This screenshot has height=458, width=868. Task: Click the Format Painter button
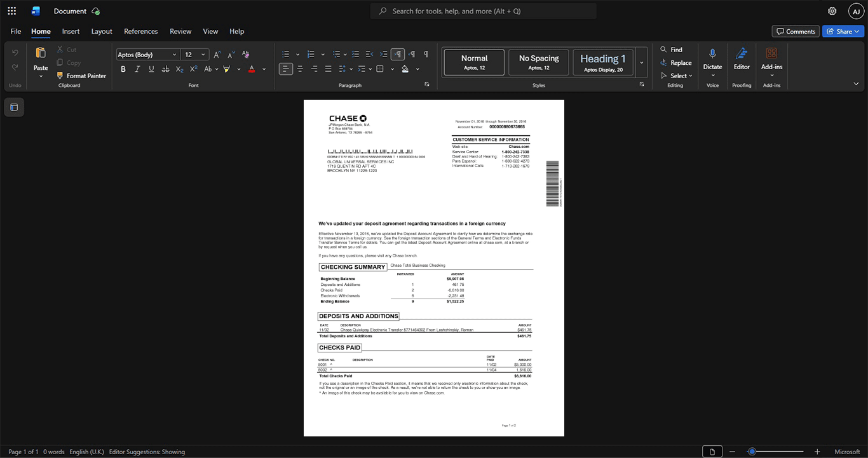[81, 76]
